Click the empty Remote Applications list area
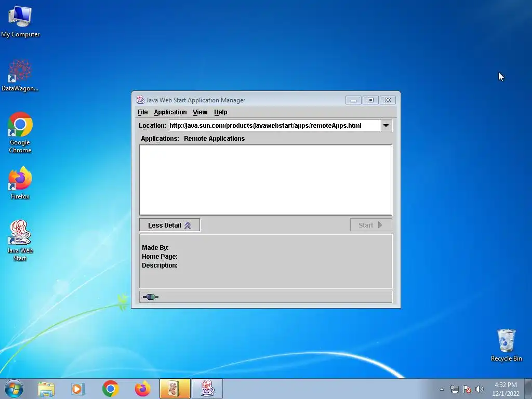 point(265,180)
